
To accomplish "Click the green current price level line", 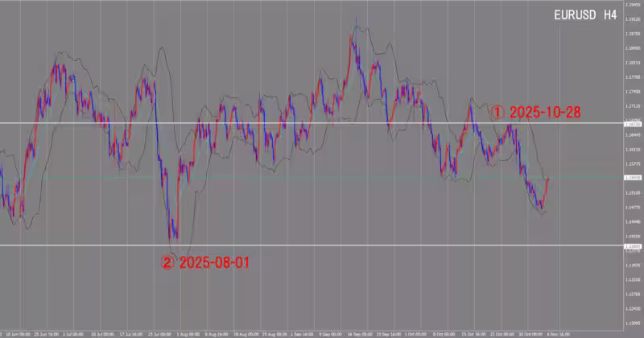I will pyautogui.click(x=322, y=178).
